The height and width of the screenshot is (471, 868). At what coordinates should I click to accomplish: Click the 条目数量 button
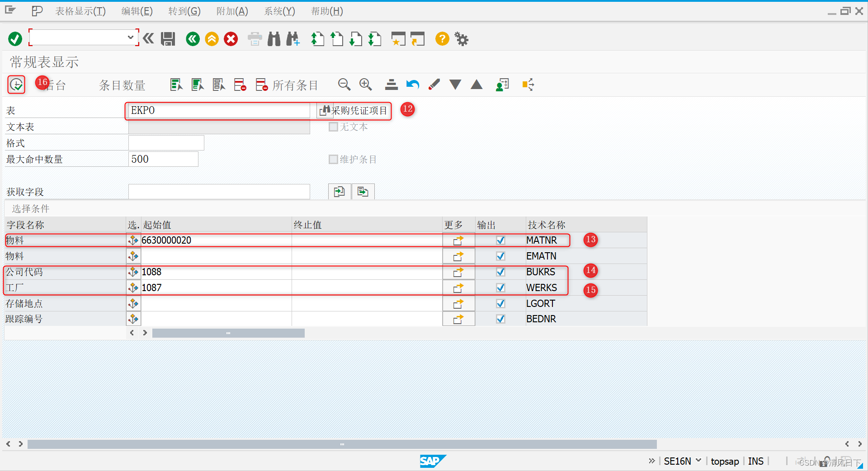(122, 85)
